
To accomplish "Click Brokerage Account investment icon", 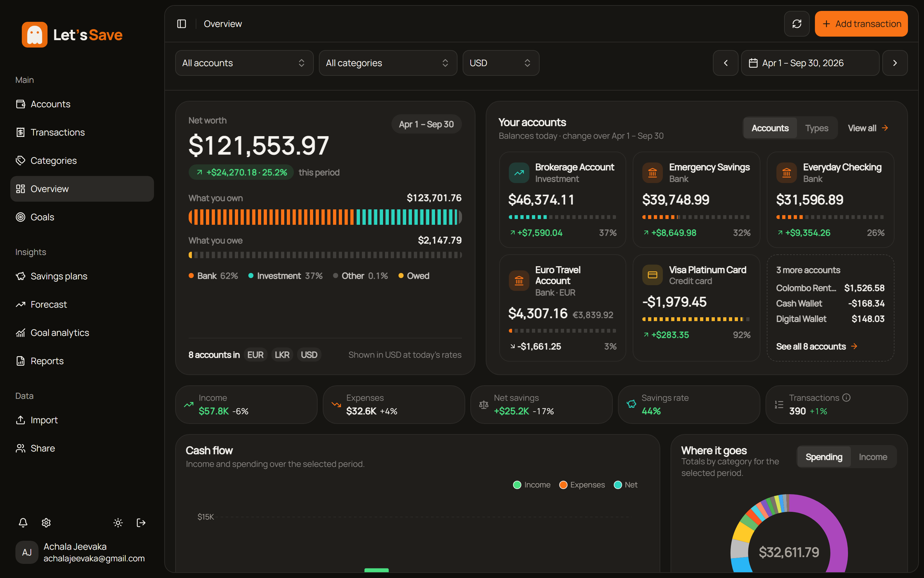I will (x=519, y=173).
